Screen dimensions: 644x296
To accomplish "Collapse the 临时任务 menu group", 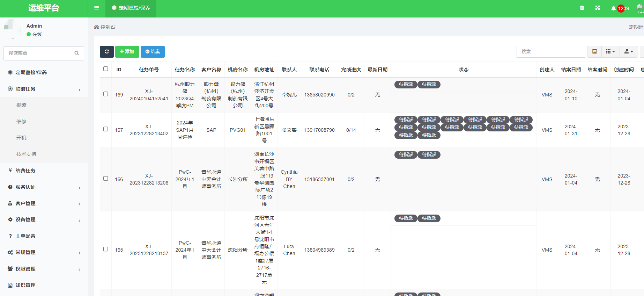I will click(44, 89).
